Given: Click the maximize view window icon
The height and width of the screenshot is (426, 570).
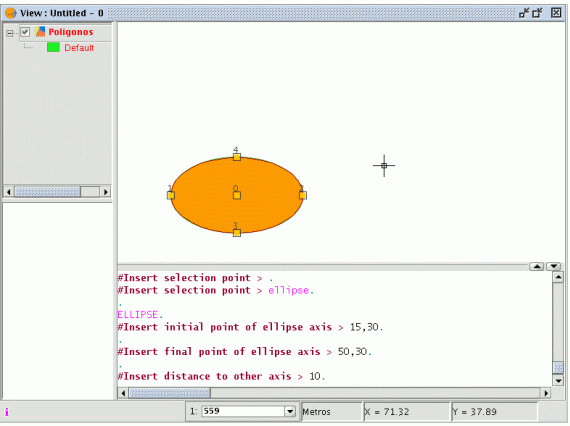Looking at the screenshot, I should 537,13.
